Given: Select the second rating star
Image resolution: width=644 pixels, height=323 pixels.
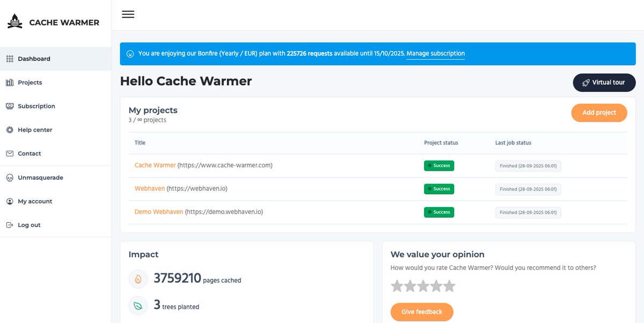Looking at the screenshot, I should (x=410, y=286).
